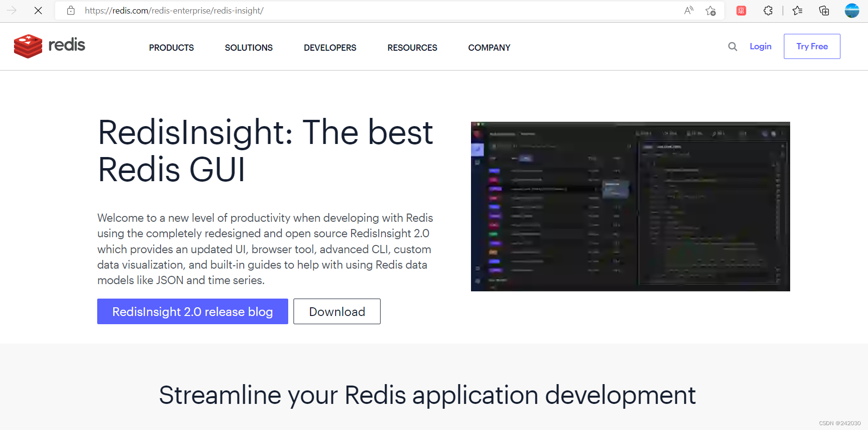The image size is (868, 430).
Task: Click the Download button
Action: pyautogui.click(x=337, y=312)
